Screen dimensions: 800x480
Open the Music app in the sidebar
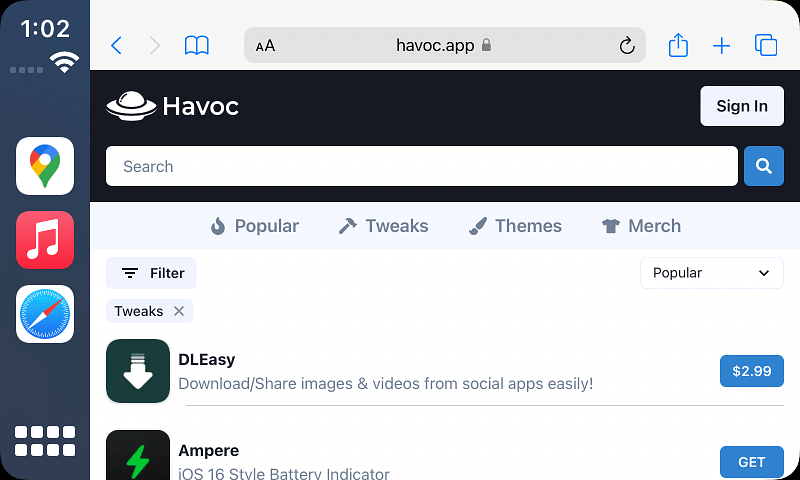[x=45, y=240]
